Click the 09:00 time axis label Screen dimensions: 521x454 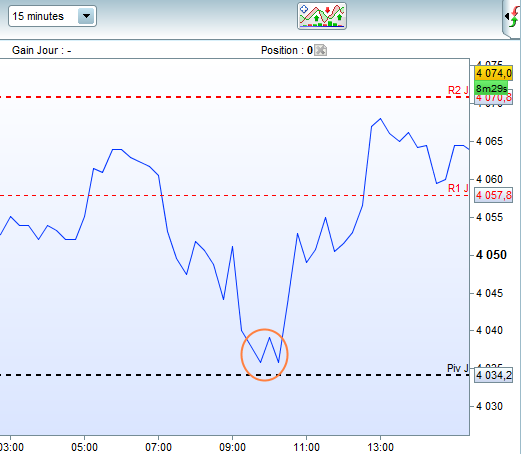[232, 447]
